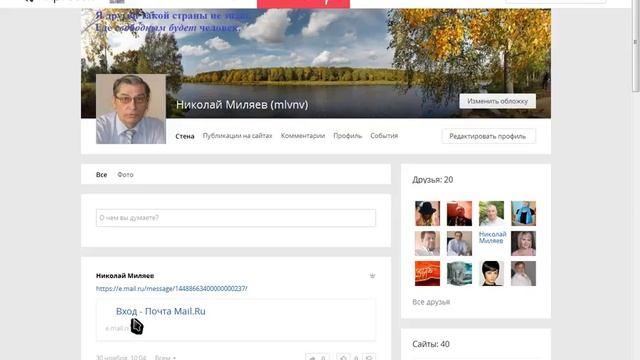The image size is (640, 360).
Task: Open the Публикации на сайтах tab
Action: point(237,136)
